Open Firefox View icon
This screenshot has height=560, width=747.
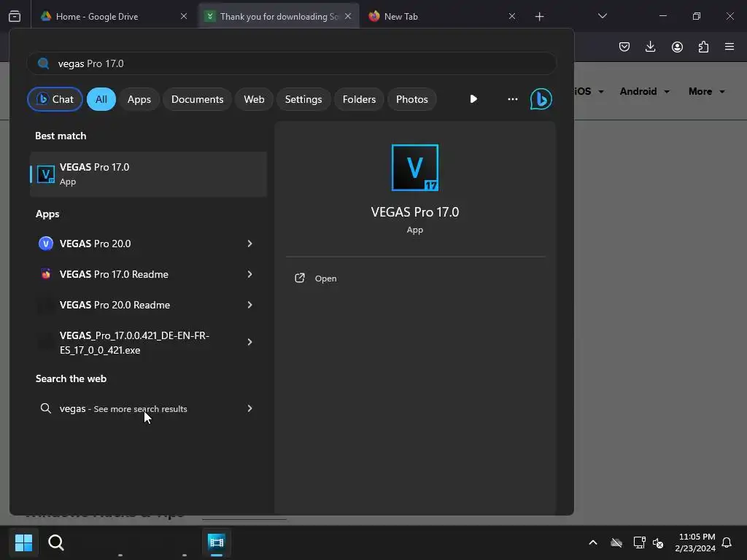pos(15,16)
